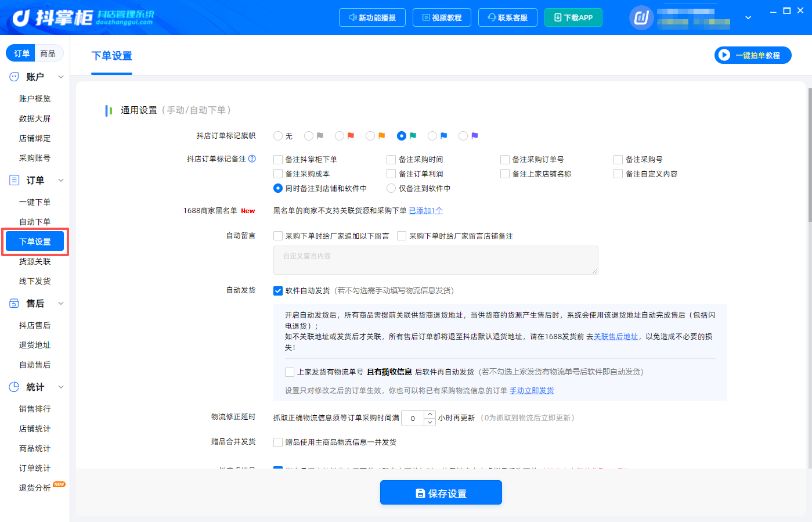This screenshot has width=812, height=522.
Task: Open 退货地址 in sidebar
Action: pos(35,345)
